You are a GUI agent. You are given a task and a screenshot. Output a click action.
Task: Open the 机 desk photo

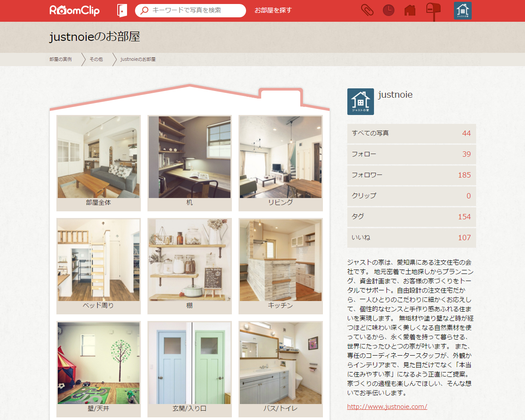click(190, 157)
